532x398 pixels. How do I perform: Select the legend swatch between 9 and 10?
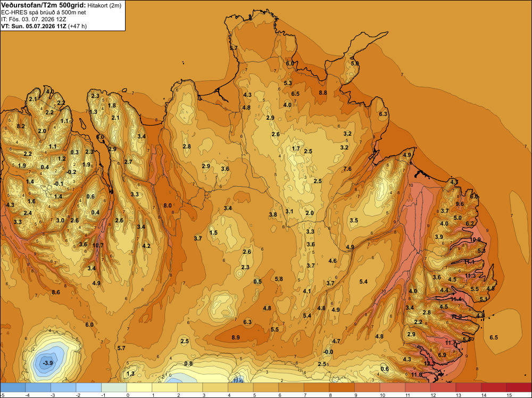tap(367, 387)
